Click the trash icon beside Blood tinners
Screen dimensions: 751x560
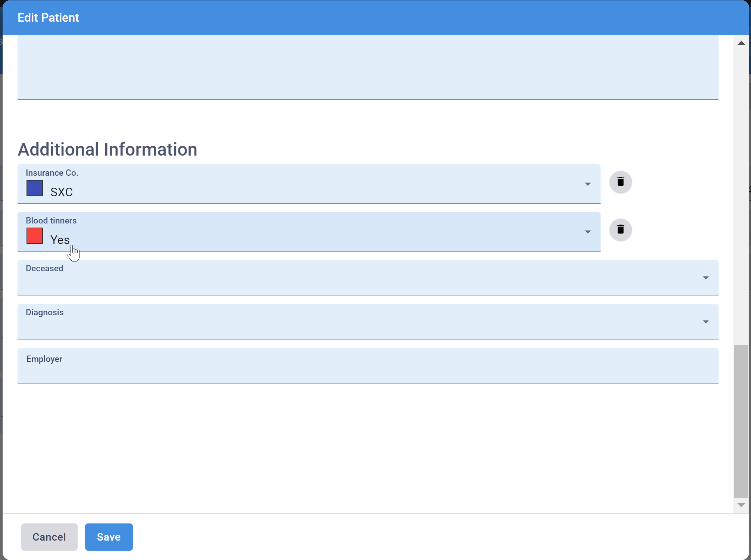(x=620, y=229)
